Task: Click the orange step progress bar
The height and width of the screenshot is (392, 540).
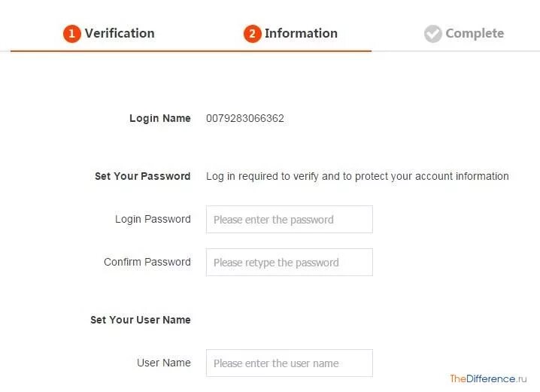Action: pyautogui.click(x=191, y=50)
